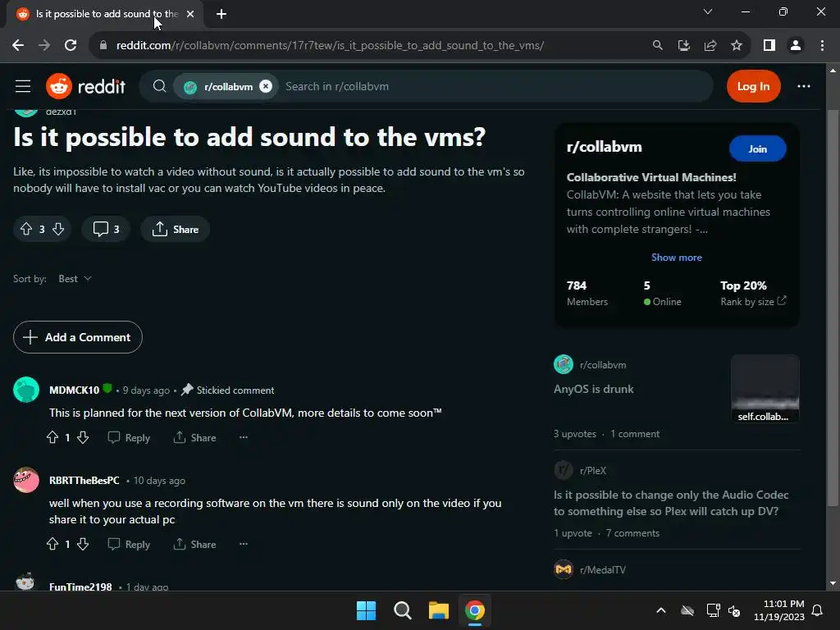Open the Windows Start menu
Screen dimensions: 840x630
366,610
